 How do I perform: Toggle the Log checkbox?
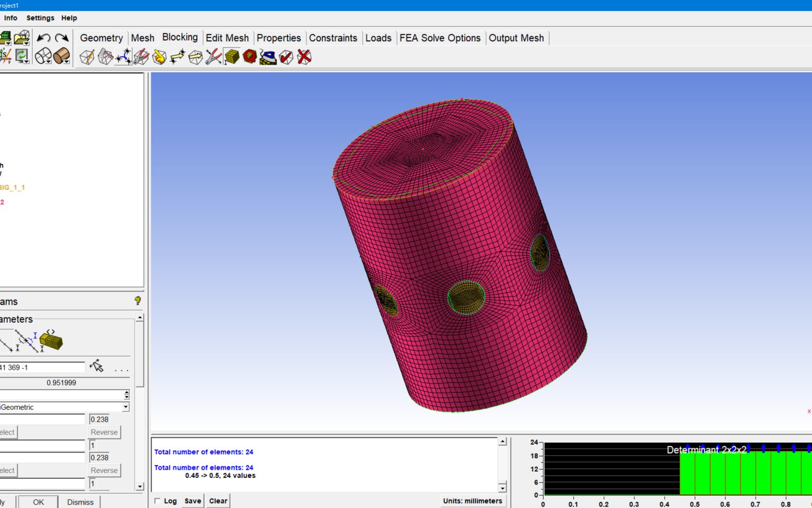pos(157,501)
